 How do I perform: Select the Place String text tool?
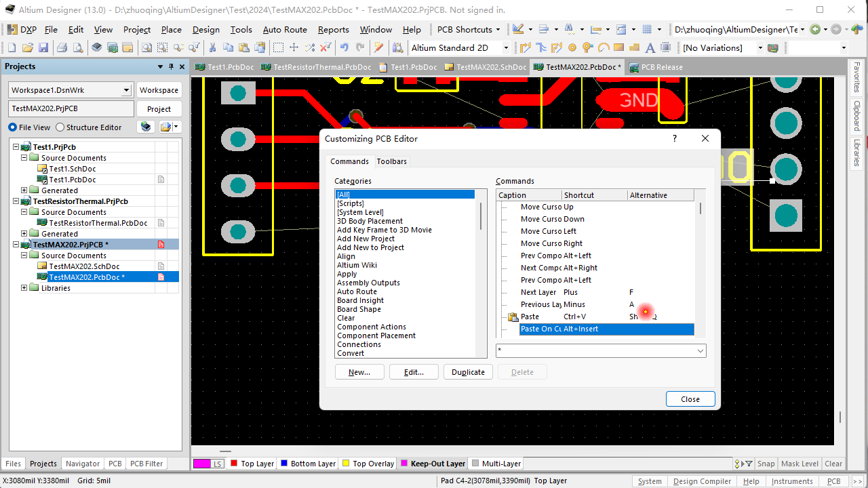click(650, 47)
